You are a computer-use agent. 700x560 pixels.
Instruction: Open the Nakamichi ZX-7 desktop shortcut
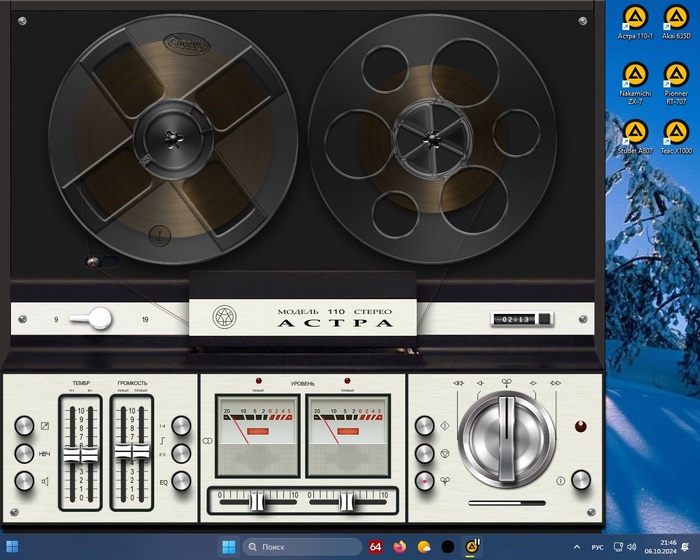pos(635,84)
